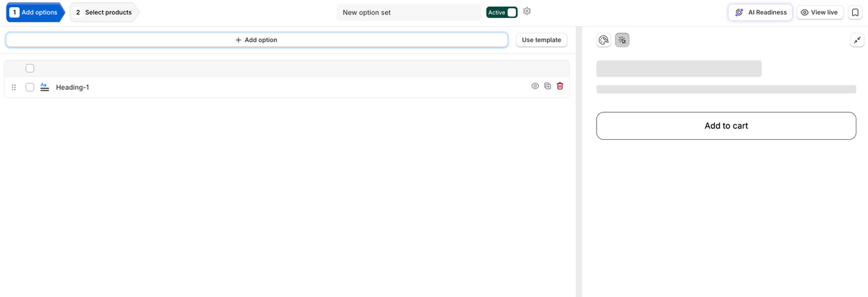Click the View live button
The width and height of the screenshot is (868, 297).
(x=820, y=12)
